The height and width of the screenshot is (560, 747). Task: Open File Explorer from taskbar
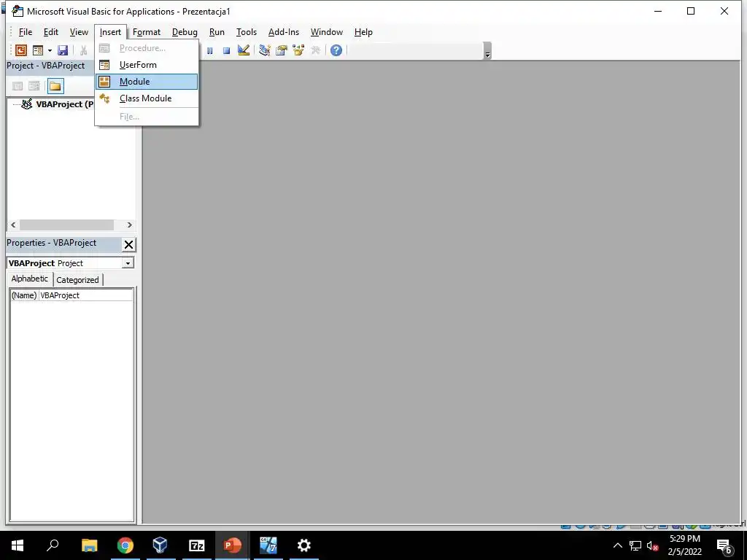click(x=90, y=545)
